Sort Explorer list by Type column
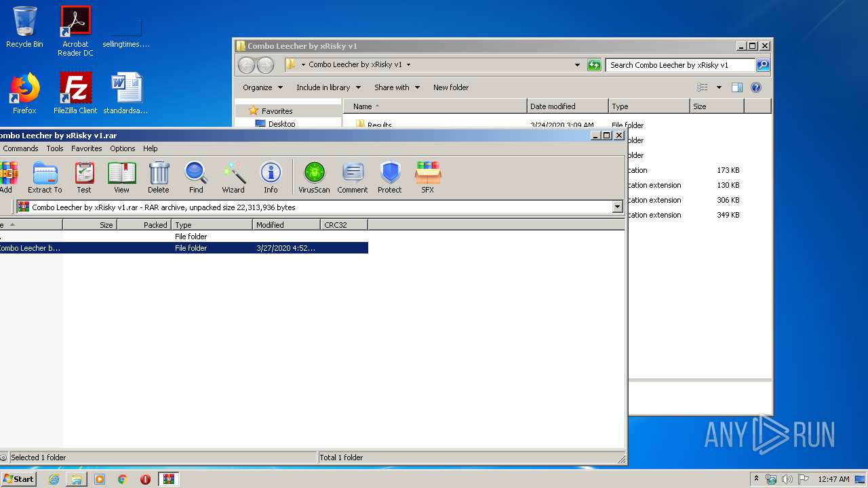The height and width of the screenshot is (488, 868). [x=649, y=106]
